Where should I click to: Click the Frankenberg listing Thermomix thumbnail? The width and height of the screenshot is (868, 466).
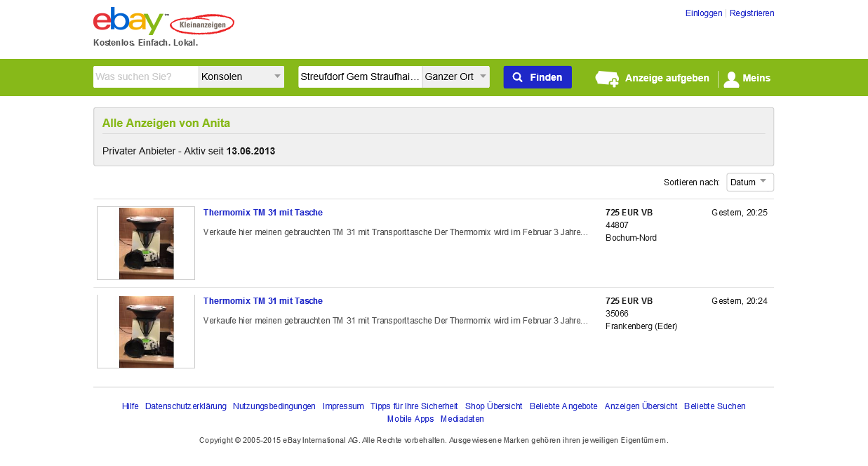[x=146, y=331]
